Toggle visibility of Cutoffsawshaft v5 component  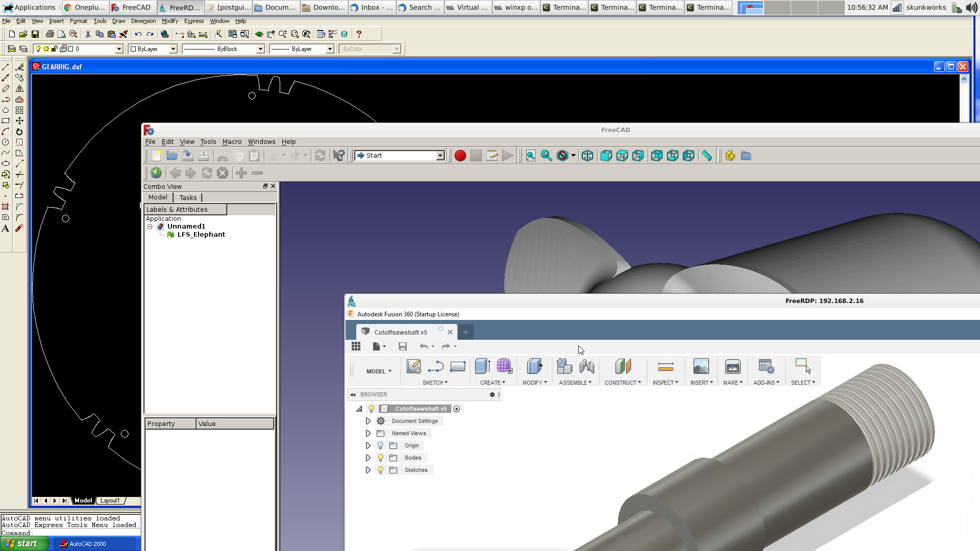point(372,409)
